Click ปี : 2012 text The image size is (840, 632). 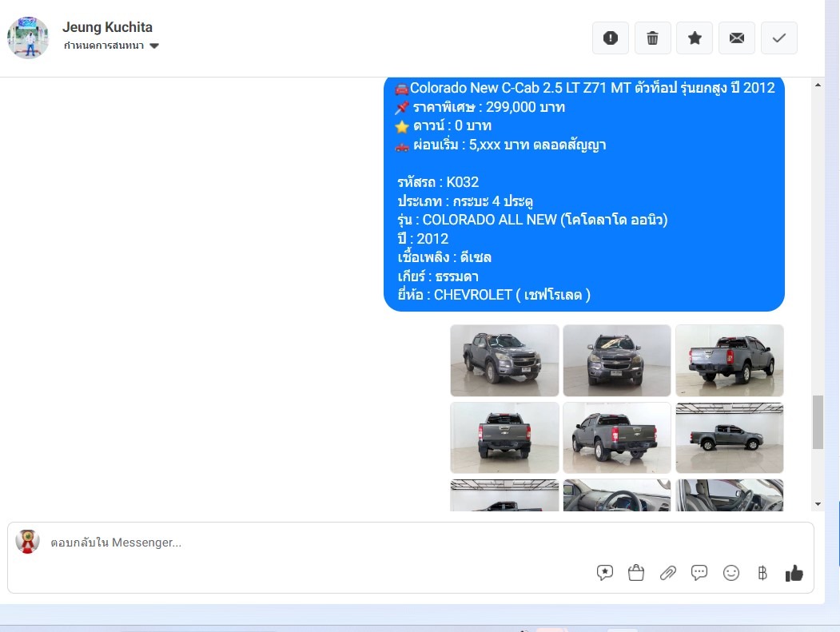pyautogui.click(x=423, y=239)
